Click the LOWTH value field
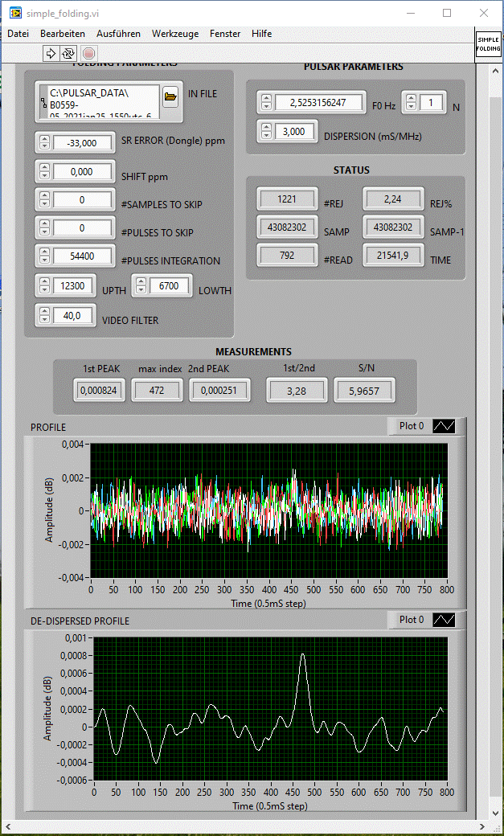 point(169,286)
